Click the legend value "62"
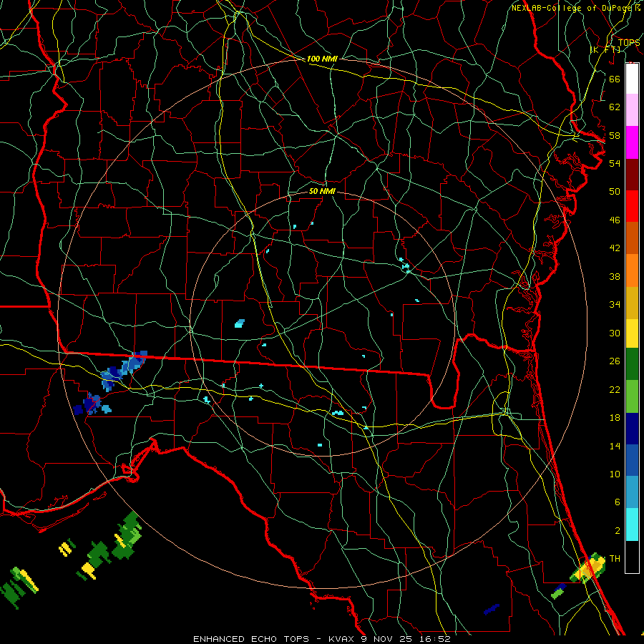This screenshot has width=644, height=644. [x=615, y=107]
